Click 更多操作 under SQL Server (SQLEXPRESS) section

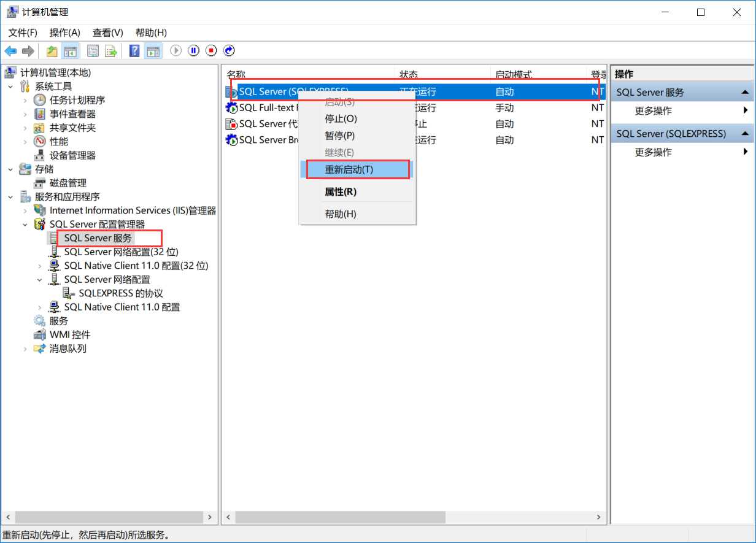coord(653,152)
